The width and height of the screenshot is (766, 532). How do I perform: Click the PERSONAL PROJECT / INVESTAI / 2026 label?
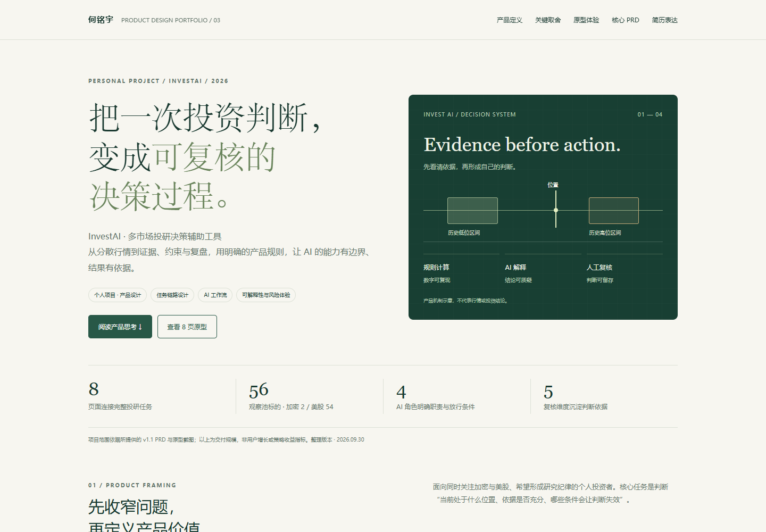(x=158, y=81)
